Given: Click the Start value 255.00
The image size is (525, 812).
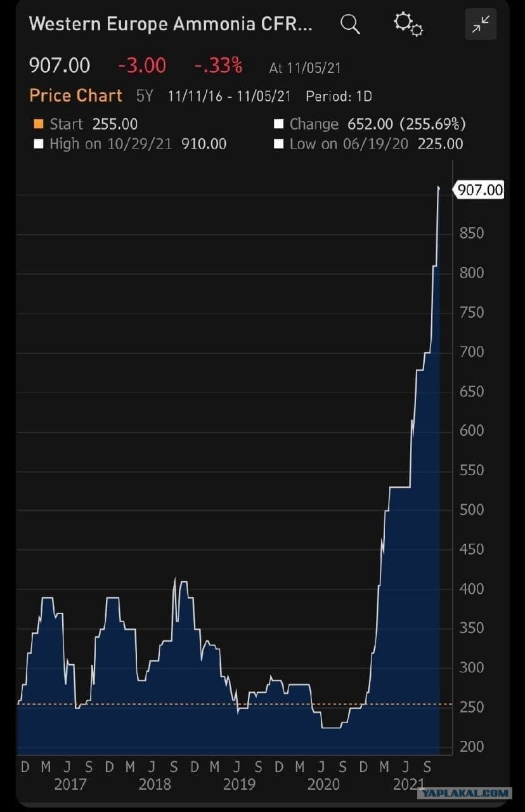Looking at the screenshot, I should (115, 124).
